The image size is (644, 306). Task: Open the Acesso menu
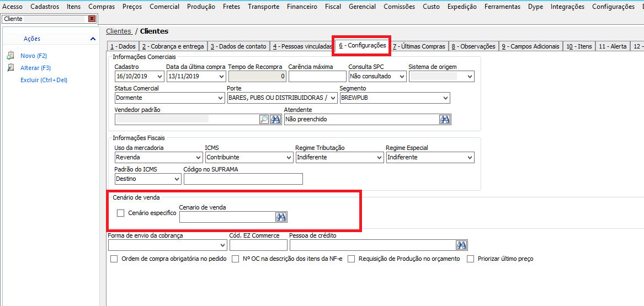pos(12,7)
